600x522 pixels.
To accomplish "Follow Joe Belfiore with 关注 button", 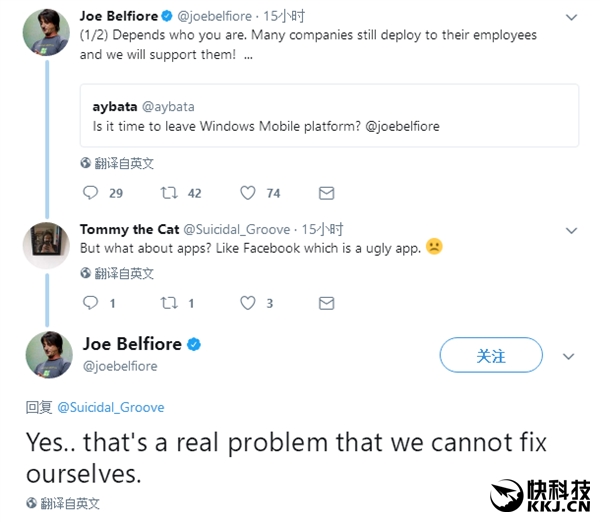I will click(x=491, y=356).
